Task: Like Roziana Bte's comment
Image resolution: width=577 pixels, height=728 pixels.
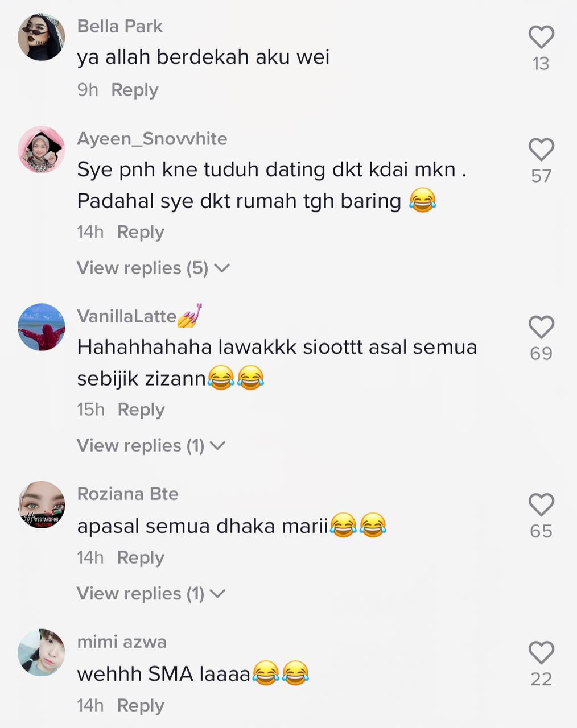Action: (x=541, y=504)
